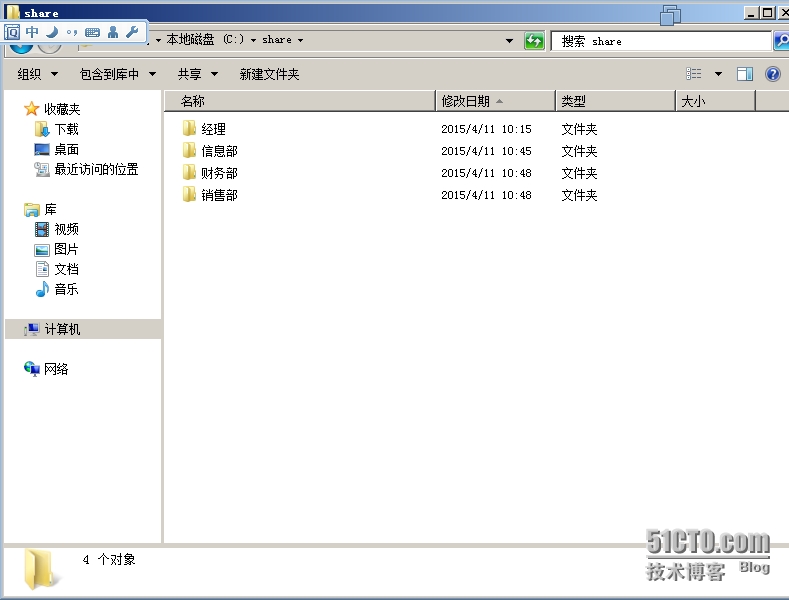Click the 搜索 share search field
789x600 pixels.
[661, 41]
